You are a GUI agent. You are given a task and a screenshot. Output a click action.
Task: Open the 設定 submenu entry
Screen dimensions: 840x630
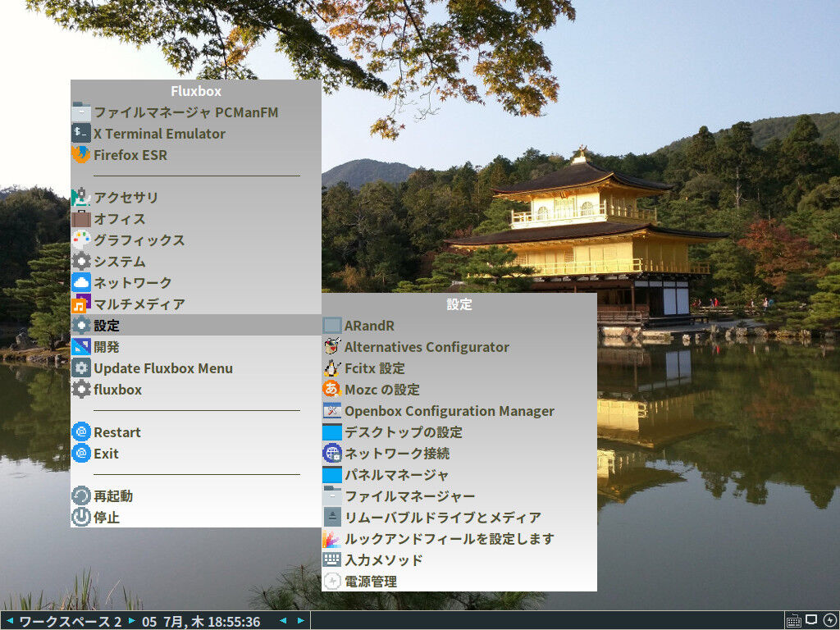point(196,325)
